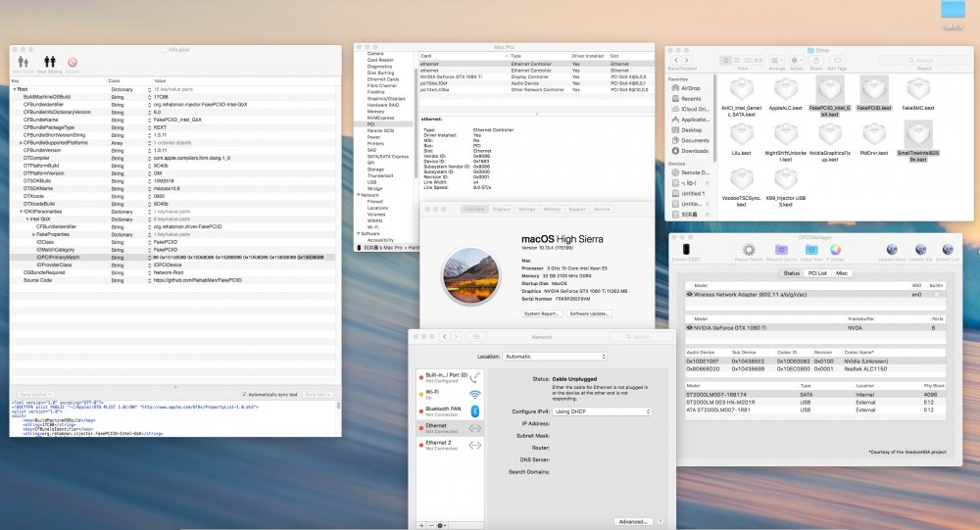Open Finder Arrange dropdown button
Viewport: 980px width, 530px height.
777,61
